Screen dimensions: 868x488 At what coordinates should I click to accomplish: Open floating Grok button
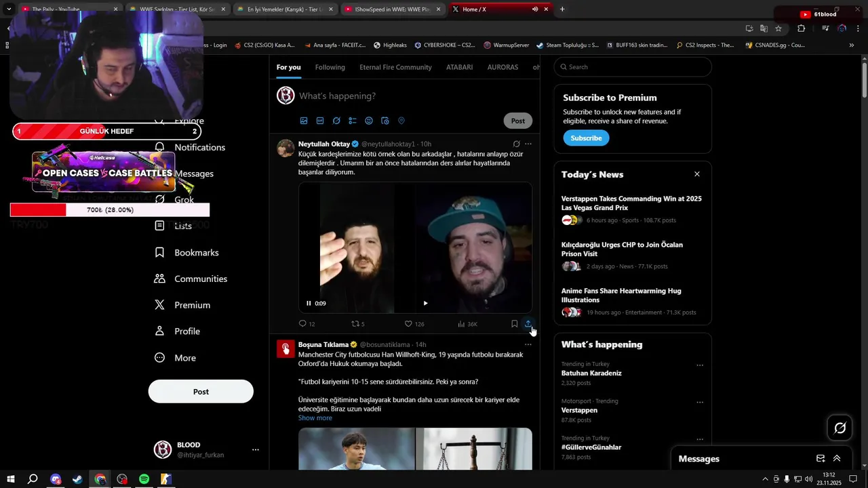click(840, 428)
